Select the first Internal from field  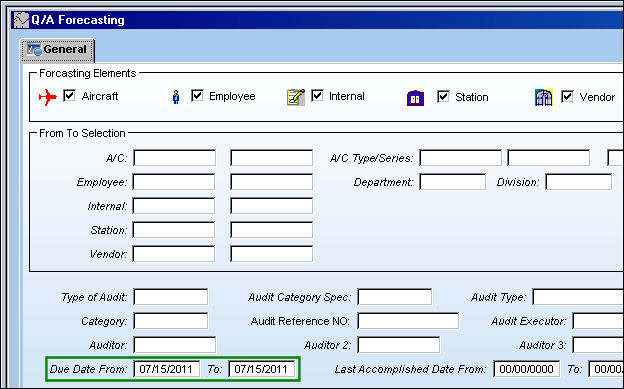point(174,206)
